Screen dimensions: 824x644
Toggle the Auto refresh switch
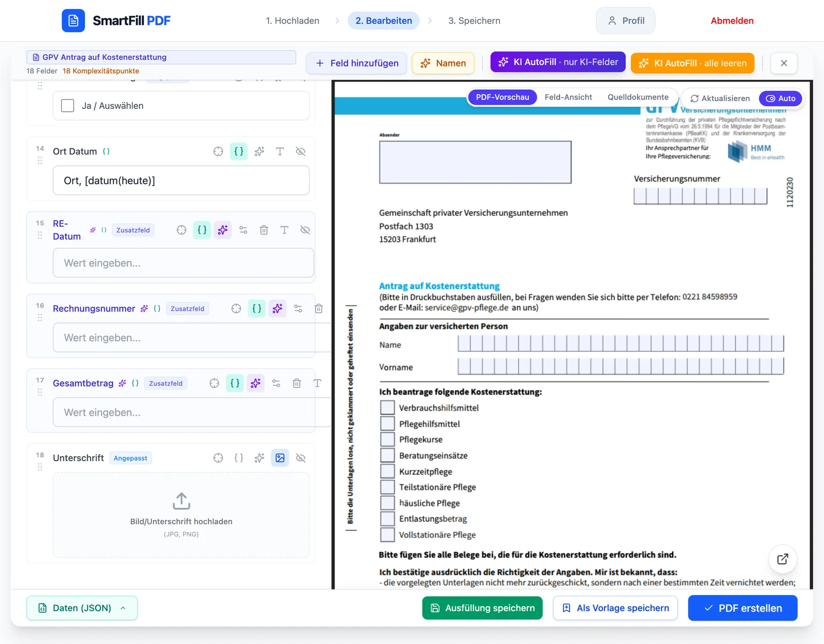(x=780, y=98)
